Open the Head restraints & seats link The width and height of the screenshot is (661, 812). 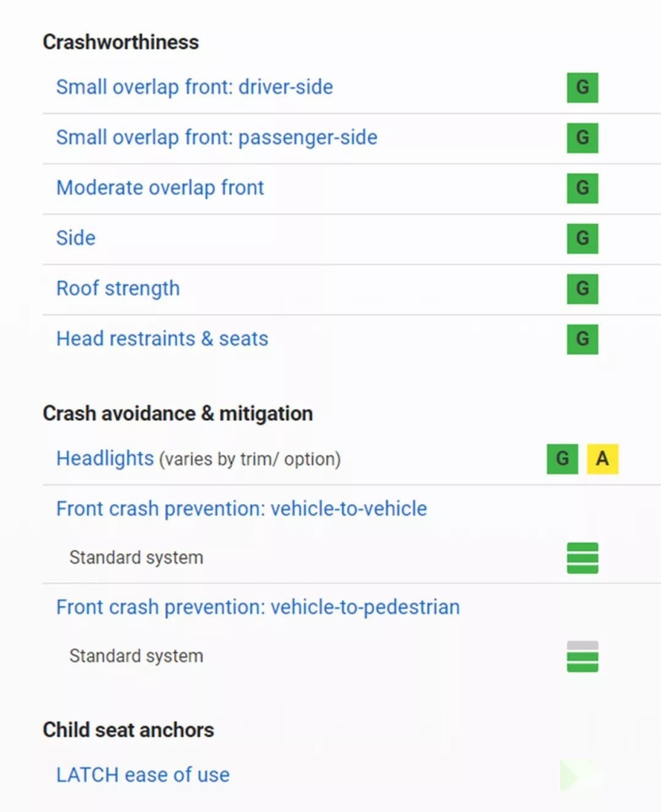[x=162, y=339]
